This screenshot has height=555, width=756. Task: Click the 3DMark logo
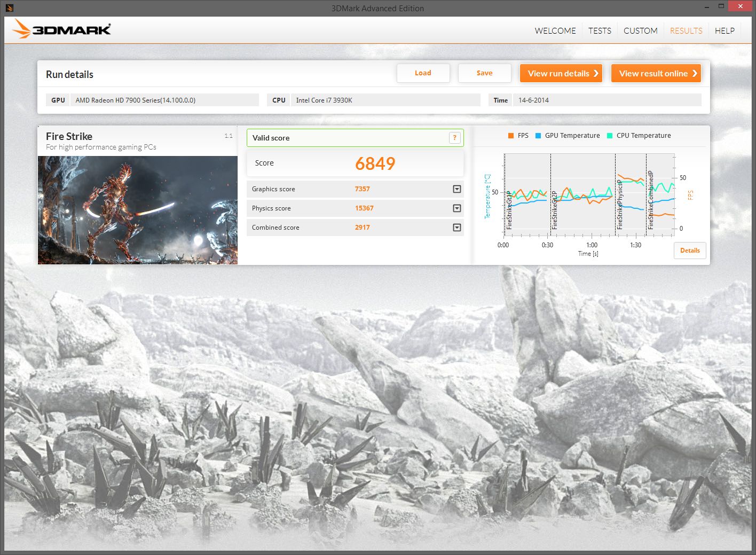click(62, 29)
